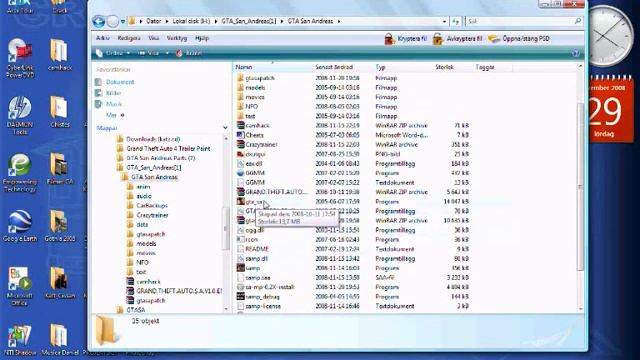Click the refresh icon beside the address bar
Screen dimensions: 640x360
pyautogui.click(x=456, y=21)
